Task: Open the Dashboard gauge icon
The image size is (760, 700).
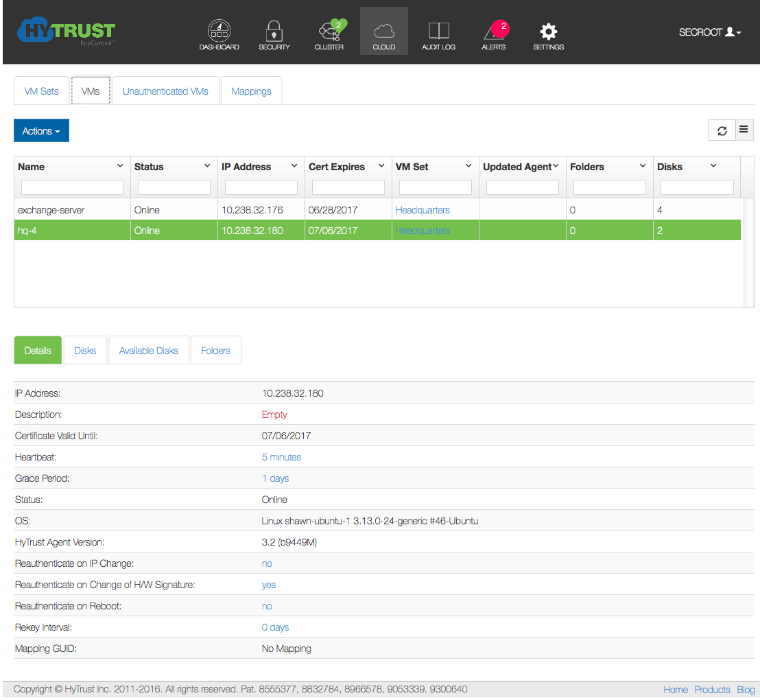Action: 219,32
